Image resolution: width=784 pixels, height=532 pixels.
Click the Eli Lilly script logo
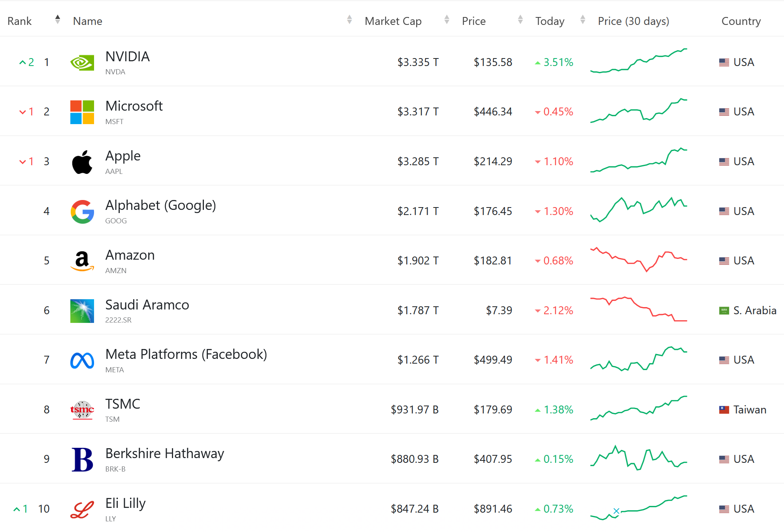click(82, 509)
